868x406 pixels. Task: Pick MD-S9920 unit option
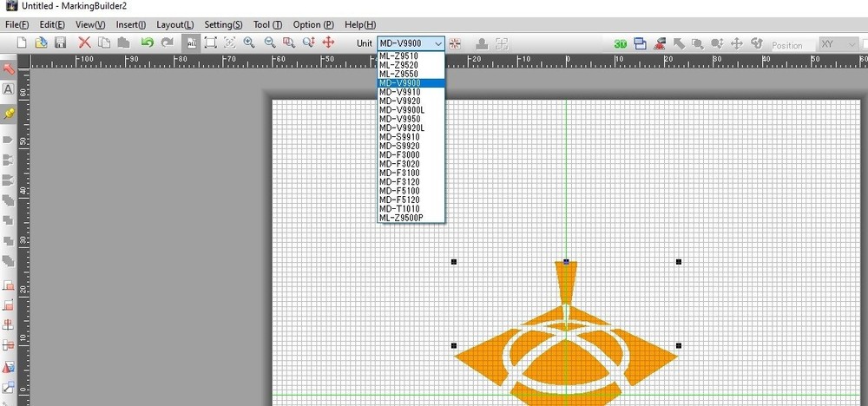[411, 146]
